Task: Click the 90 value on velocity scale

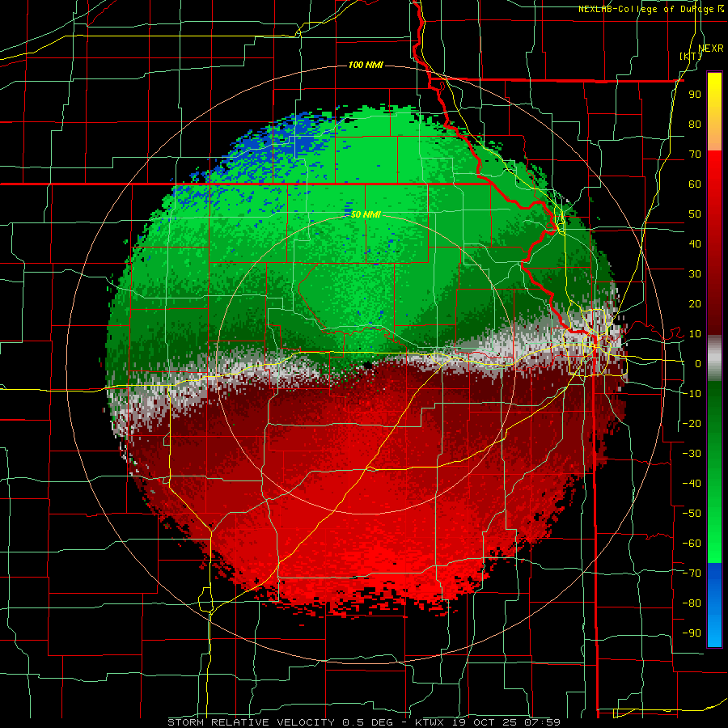Action: tap(695, 95)
